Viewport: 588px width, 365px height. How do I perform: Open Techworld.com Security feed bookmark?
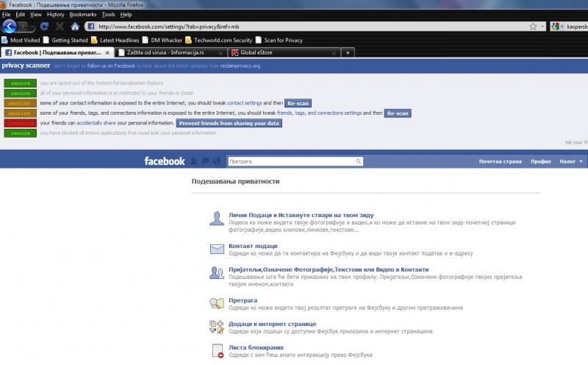[219, 40]
